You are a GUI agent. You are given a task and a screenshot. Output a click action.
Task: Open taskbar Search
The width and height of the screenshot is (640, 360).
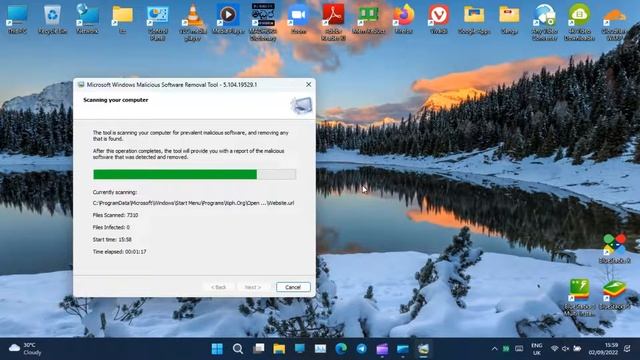pos(238,349)
